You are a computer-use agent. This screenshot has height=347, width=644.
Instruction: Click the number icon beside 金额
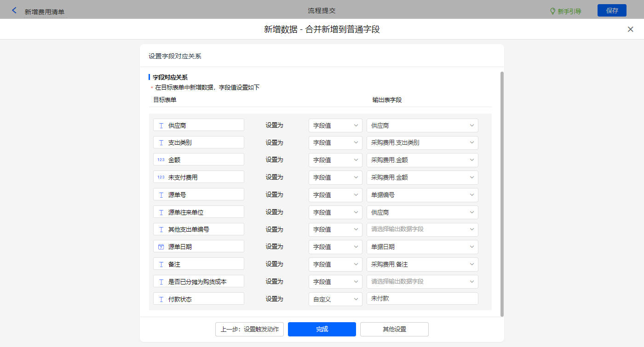point(161,160)
